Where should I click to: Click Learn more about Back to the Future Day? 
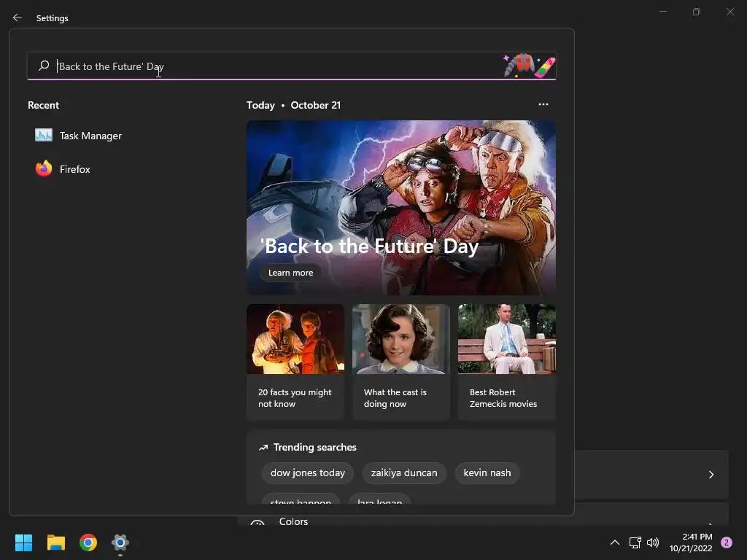coord(290,273)
